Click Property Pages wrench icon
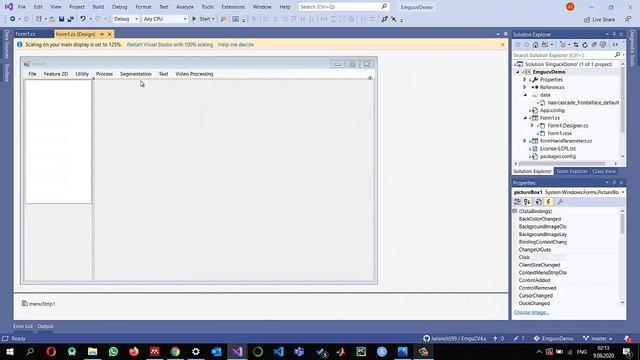640x360 pixels. tap(560, 202)
